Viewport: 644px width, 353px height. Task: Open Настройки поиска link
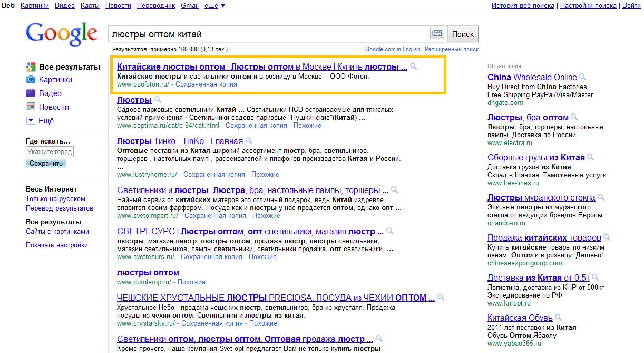pyautogui.click(x=588, y=6)
